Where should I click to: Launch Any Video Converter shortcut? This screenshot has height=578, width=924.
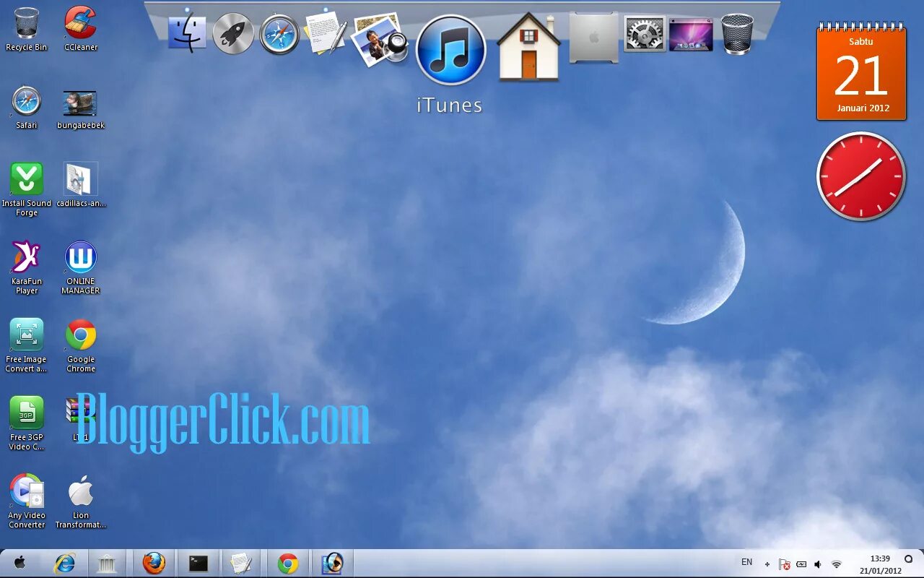pos(27,501)
